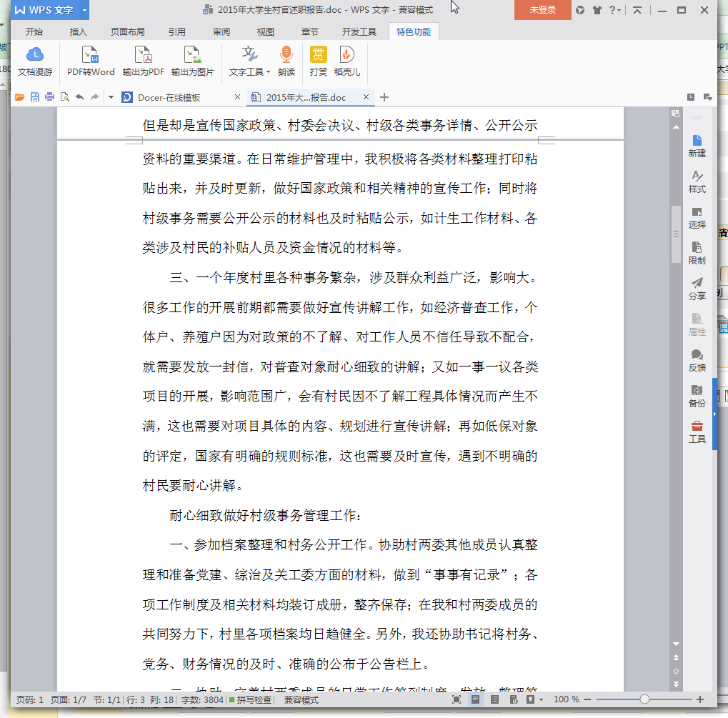This screenshot has width=728, height=718.
Task: Open the 稻壳儿 template store icon
Action: click(x=346, y=61)
